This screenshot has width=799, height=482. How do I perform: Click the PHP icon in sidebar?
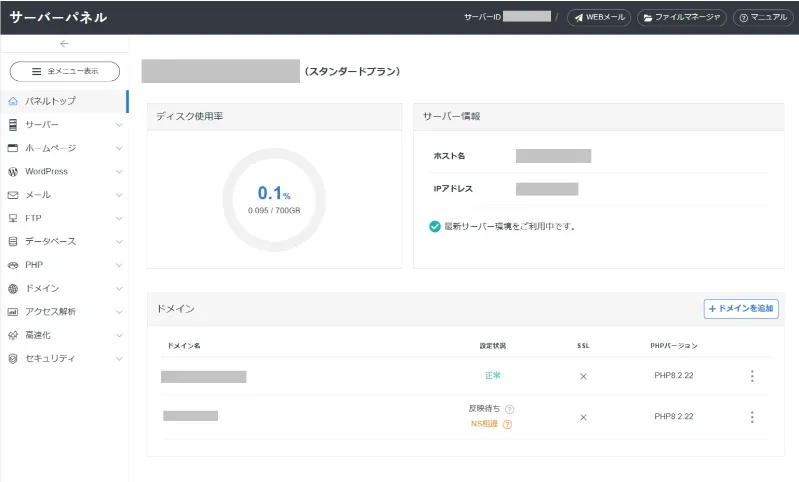pos(13,265)
